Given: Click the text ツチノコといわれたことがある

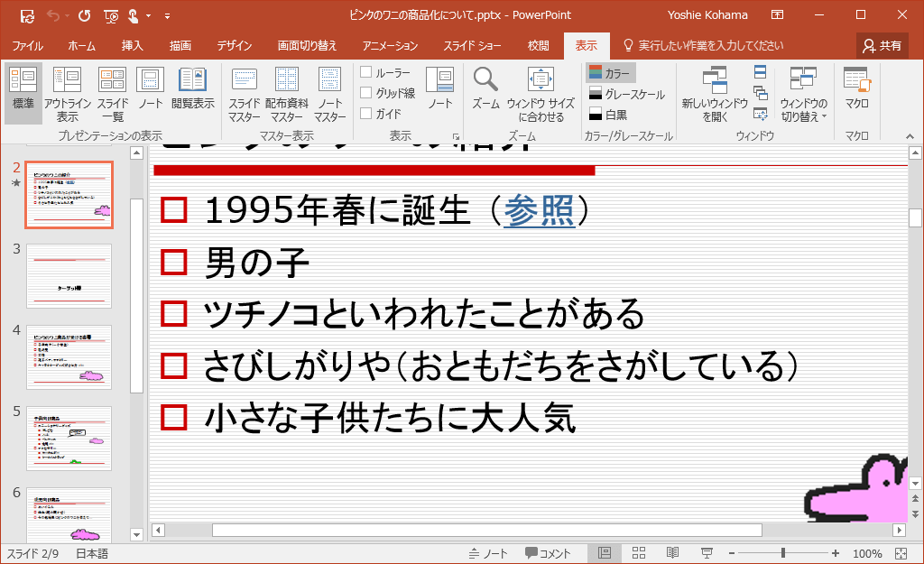Looking at the screenshot, I should coord(423,313).
